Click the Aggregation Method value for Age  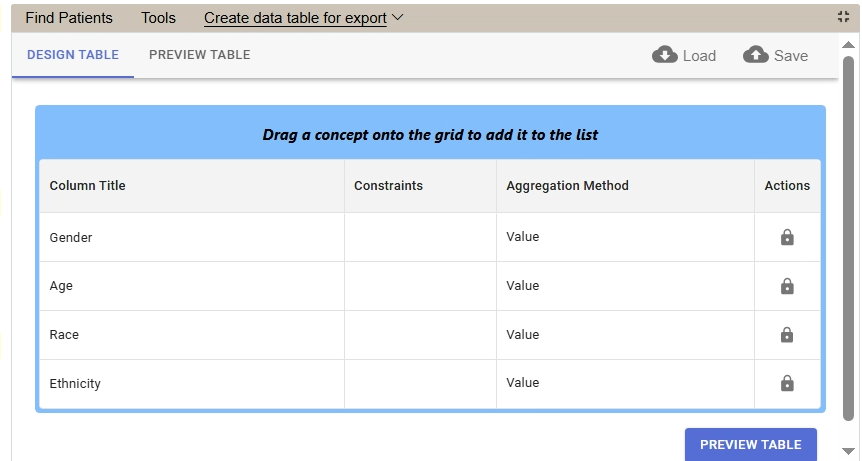(523, 286)
